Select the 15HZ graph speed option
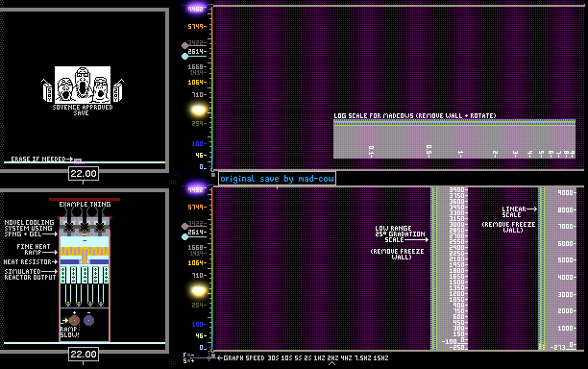 (x=380, y=358)
